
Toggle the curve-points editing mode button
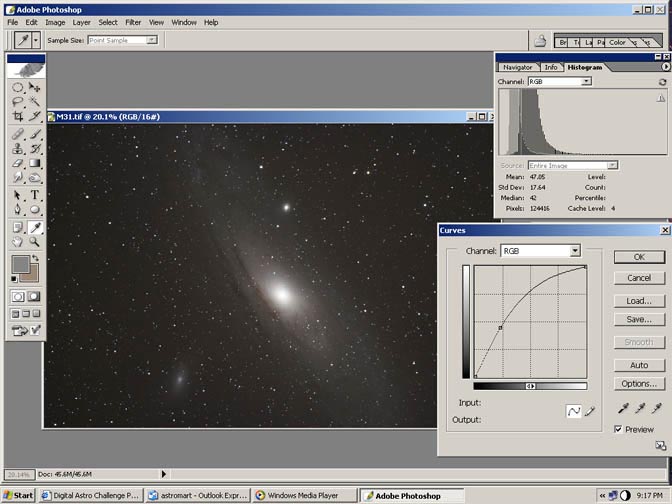(573, 411)
